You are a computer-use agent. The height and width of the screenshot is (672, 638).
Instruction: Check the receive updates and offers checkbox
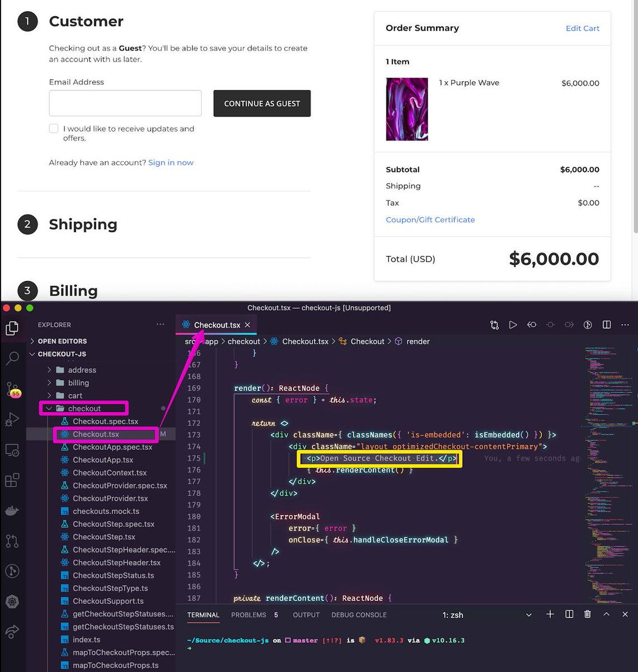click(x=54, y=128)
